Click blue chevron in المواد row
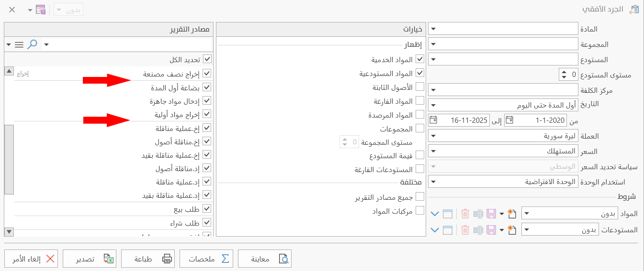644x271 pixels. point(435,214)
